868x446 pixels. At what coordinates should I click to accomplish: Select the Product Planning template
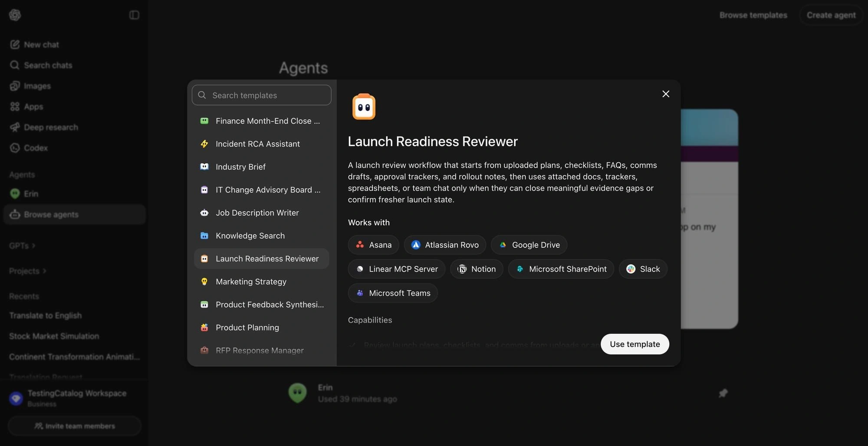[x=261, y=328]
